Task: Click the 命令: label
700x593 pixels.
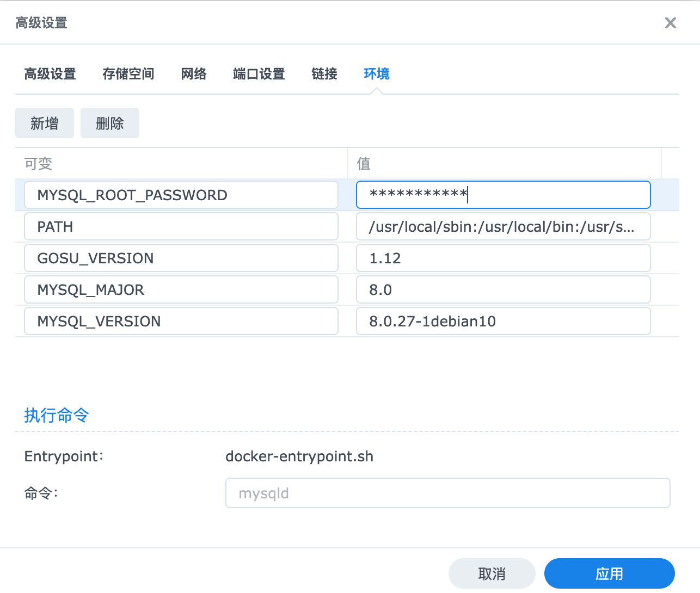Action: click(41, 493)
